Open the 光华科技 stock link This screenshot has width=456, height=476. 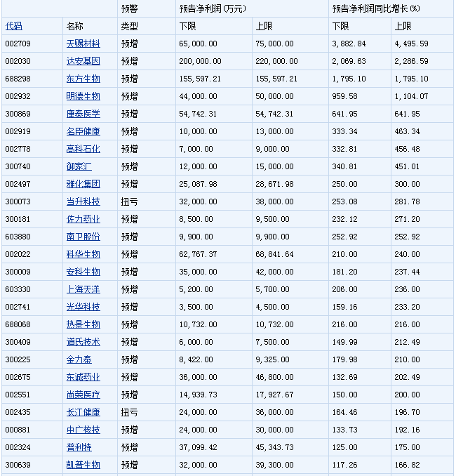point(83,307)
